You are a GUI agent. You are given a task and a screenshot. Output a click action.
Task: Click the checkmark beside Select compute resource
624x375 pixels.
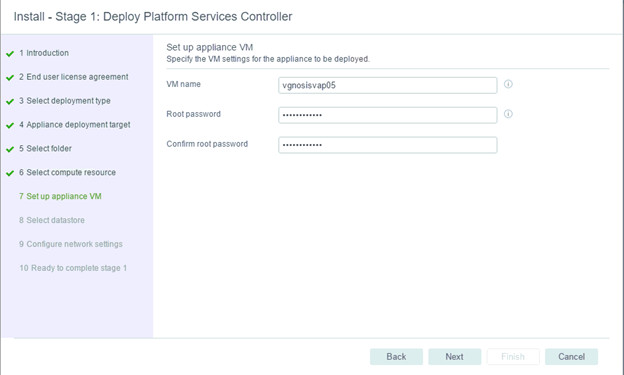click(10, 173)
